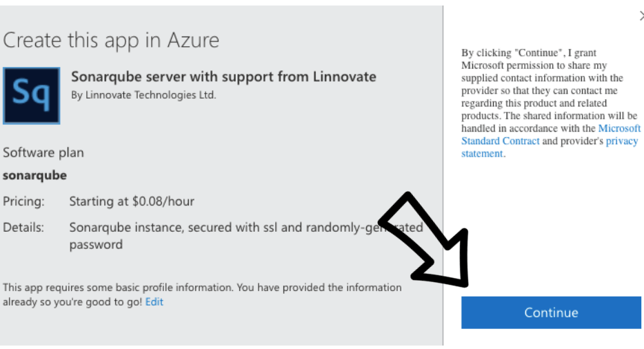Click the Pricing label
Screen dimensions: 644x349
coord(23,201)
